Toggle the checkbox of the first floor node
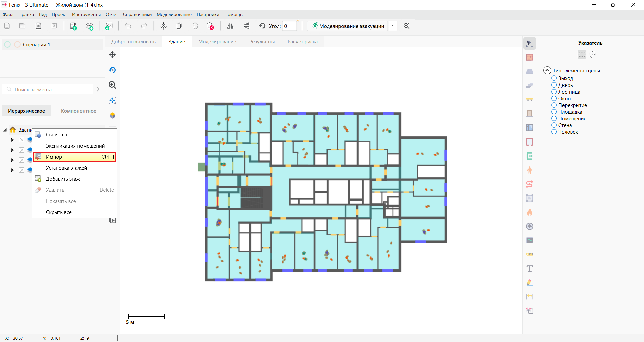Image resolution: width=644 pixels, height=342 pixels. [22, 140]
